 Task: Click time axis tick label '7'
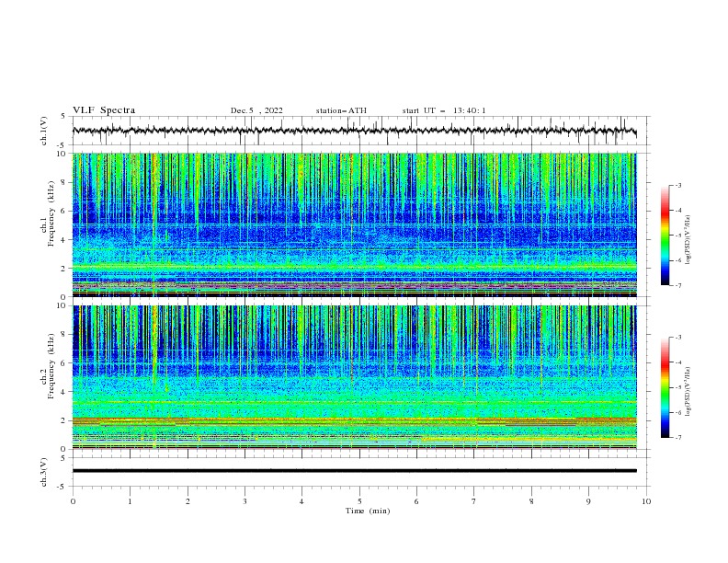click(x=474, y=501)
